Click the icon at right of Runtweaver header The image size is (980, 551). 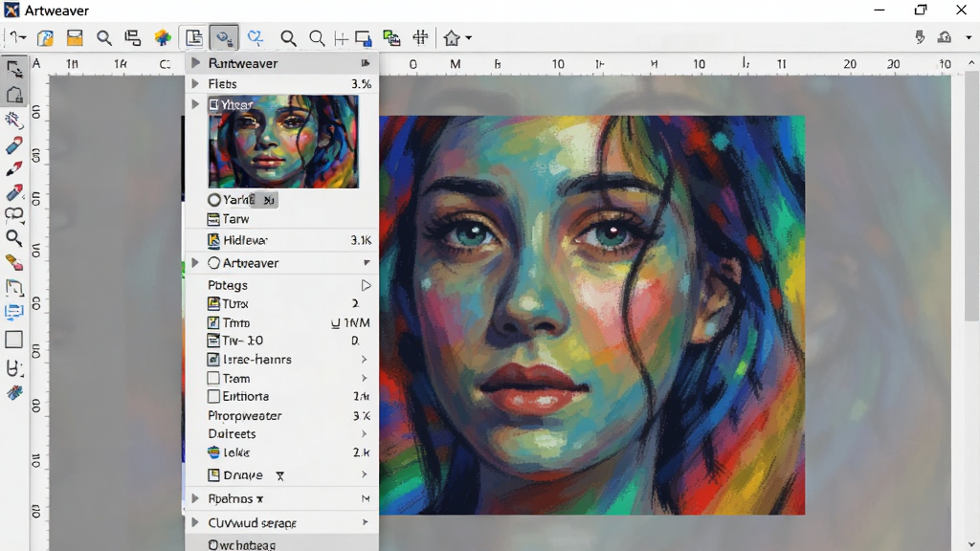366,63
